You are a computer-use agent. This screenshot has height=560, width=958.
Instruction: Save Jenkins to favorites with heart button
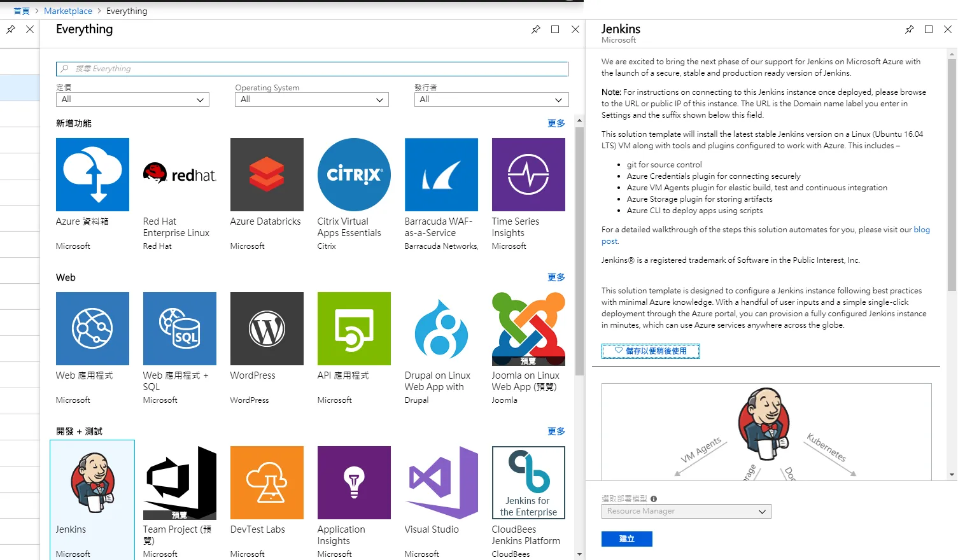coord(651,351)
